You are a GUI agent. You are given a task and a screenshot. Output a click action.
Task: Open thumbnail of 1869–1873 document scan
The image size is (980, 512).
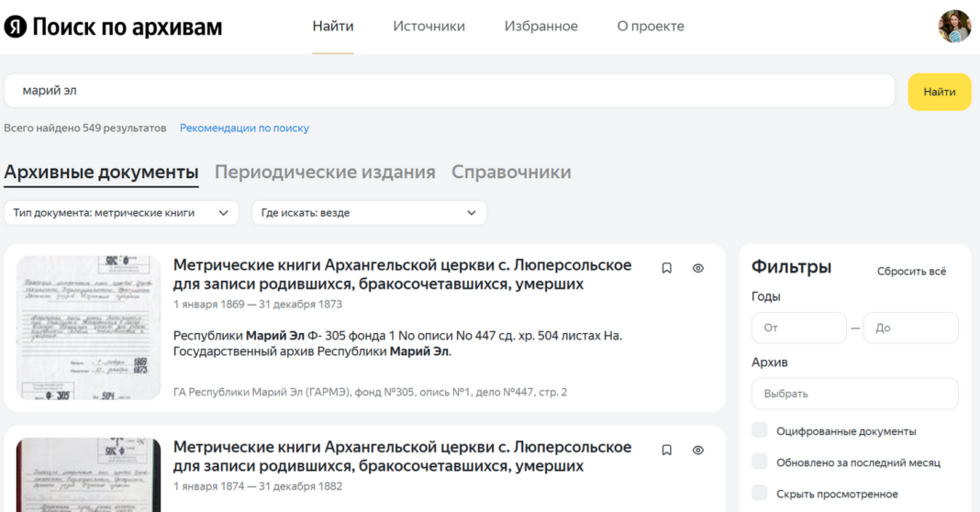tap(88, 328)
